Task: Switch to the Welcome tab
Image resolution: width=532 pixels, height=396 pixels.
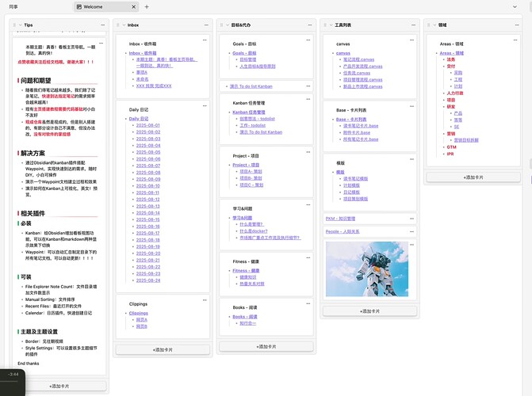Action: [x=98, y=6]
